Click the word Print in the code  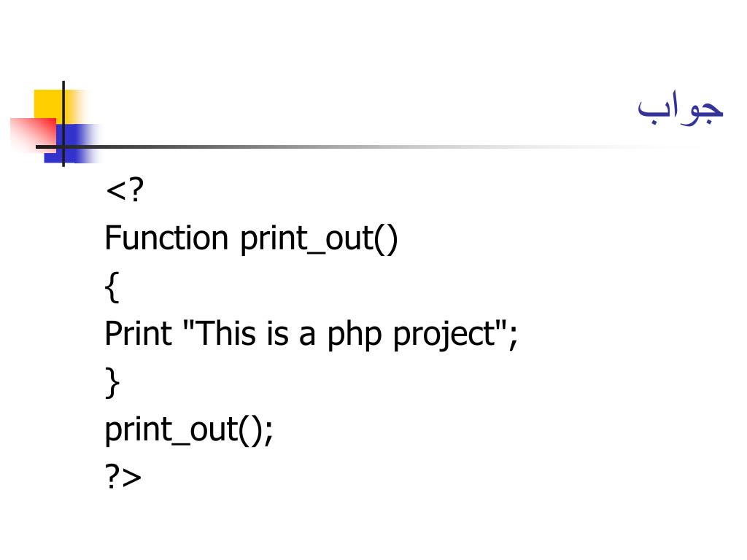[x=138, y=332]
